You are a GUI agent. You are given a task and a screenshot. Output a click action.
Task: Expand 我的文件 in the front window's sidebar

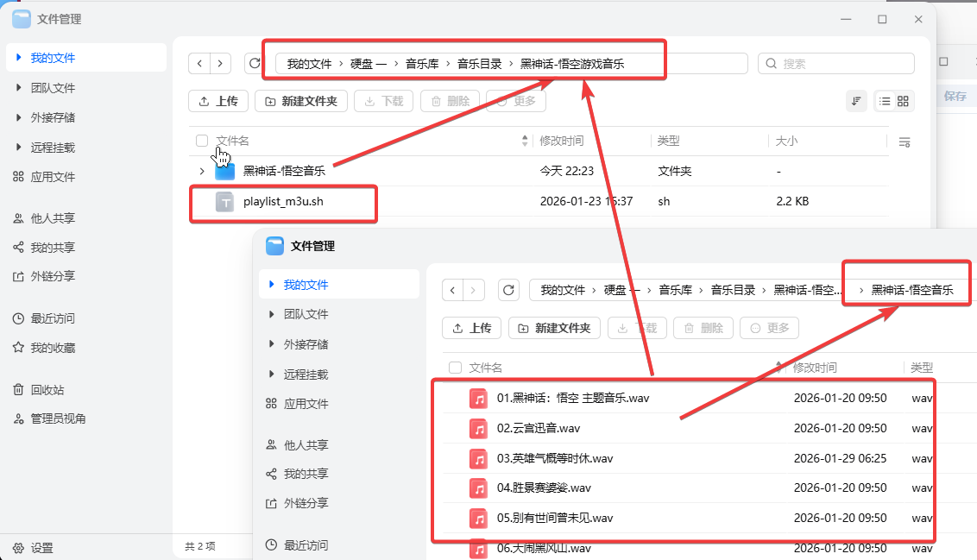[x=272, y=284]
